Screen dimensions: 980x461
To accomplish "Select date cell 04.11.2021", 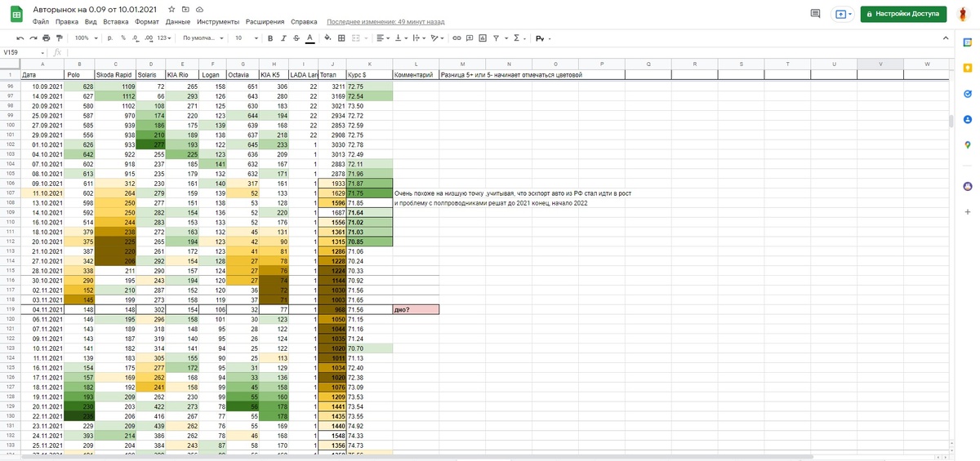I will [x=42, y=309].
